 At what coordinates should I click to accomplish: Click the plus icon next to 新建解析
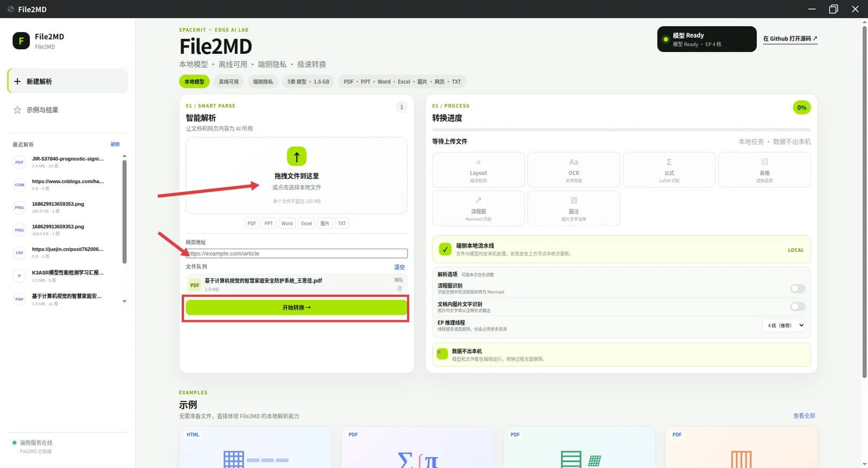(17, 81)
